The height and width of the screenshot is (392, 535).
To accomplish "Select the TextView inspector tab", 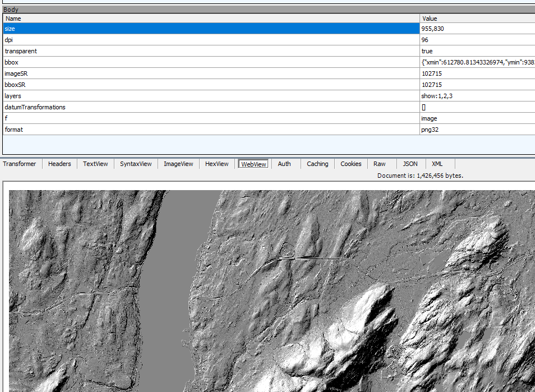I will (95, 164).
